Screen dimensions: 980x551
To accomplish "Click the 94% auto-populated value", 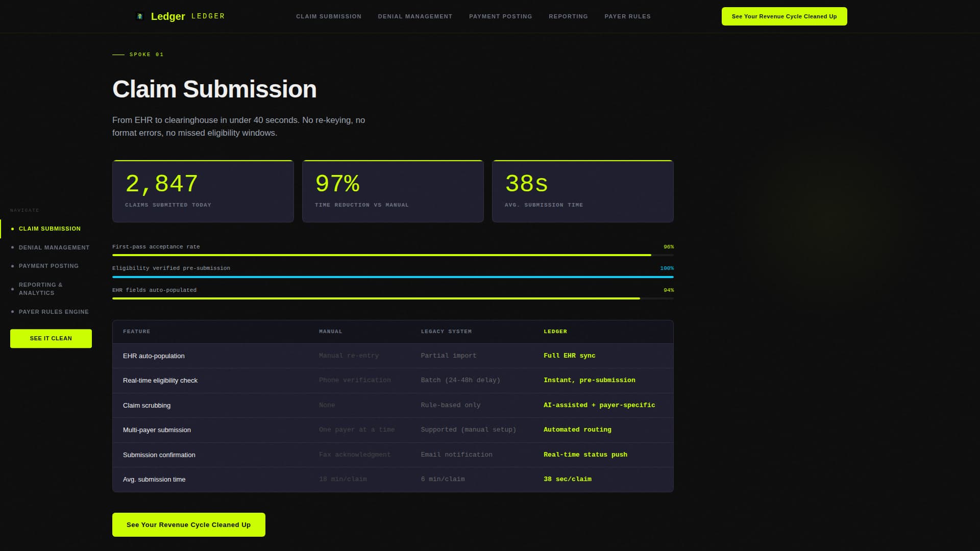I will click(x=669, y=290).
